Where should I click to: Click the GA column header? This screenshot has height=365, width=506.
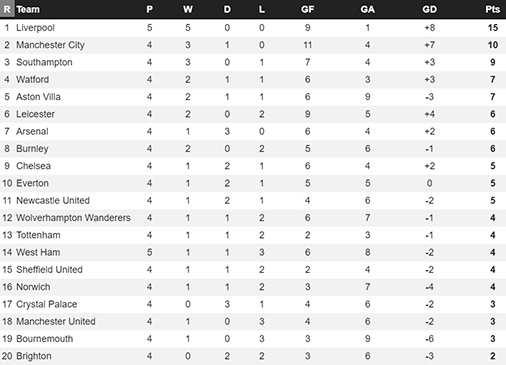point(367,9)
